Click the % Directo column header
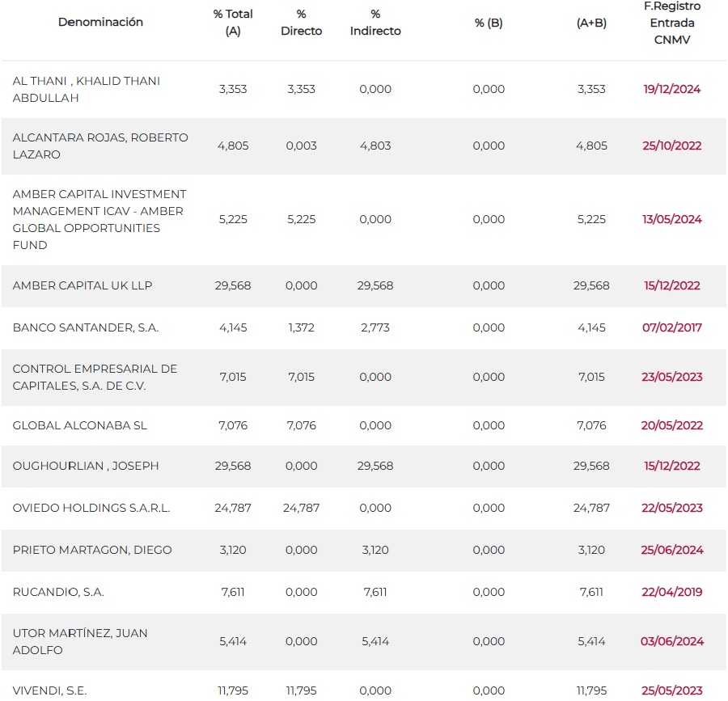The image size is (728, 701). 302,23
